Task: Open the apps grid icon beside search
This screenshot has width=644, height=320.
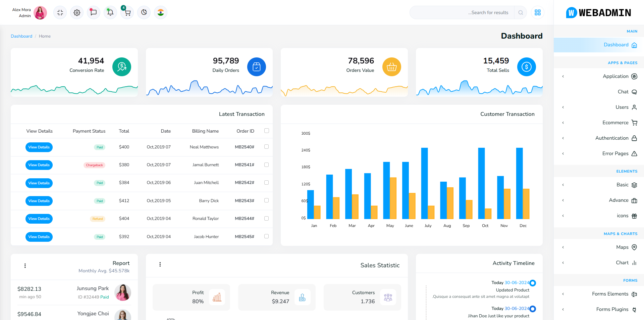Action: [x=537, y=13]
